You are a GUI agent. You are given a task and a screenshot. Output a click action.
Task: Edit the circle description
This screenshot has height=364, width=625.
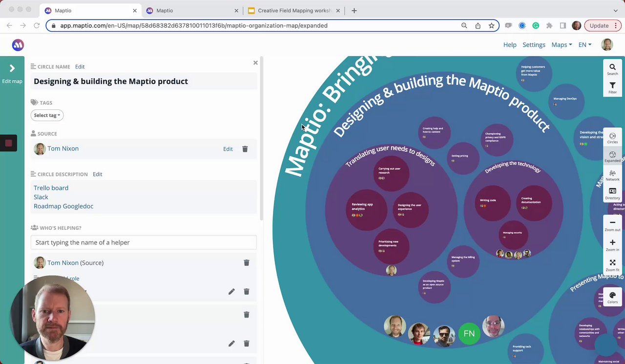97,174
